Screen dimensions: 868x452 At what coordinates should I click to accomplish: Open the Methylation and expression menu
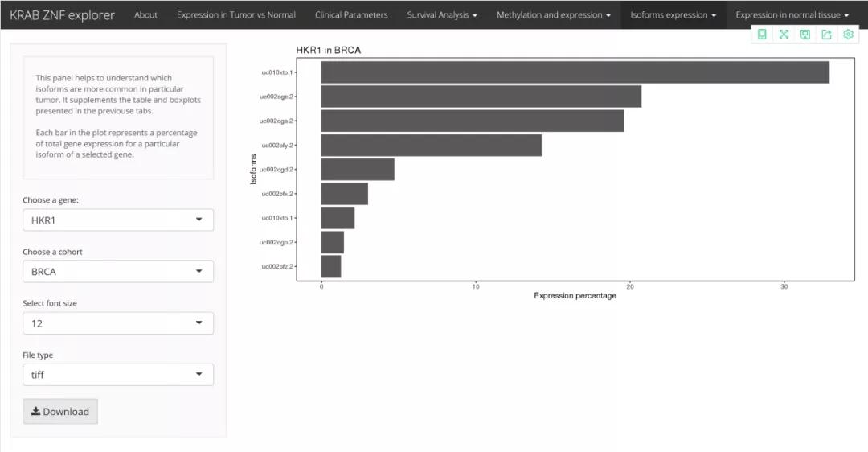click(x=553, y=14)
